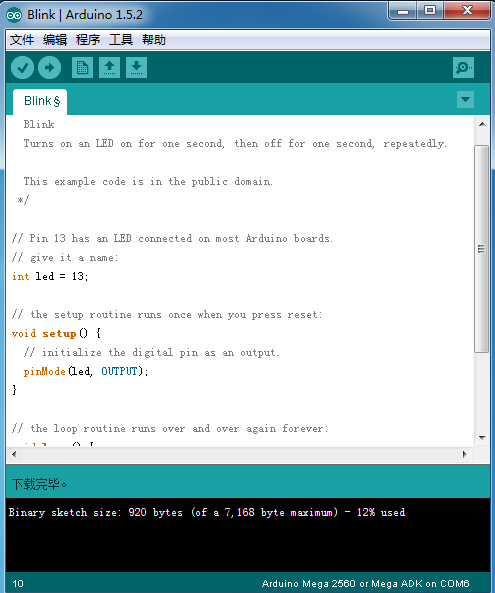Click the Arduino logo in the title bar

[x=14, y=15]
